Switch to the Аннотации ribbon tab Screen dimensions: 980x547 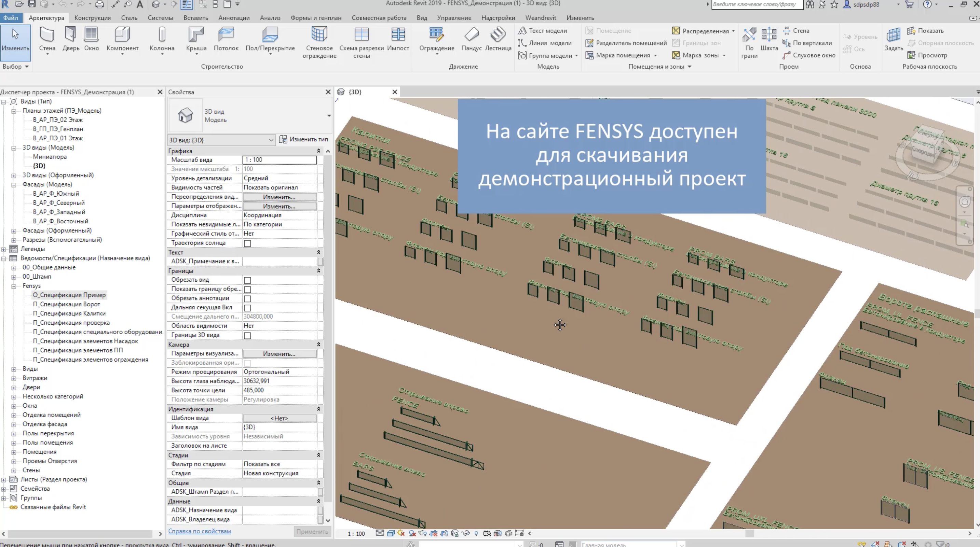[x=234, y=18]
